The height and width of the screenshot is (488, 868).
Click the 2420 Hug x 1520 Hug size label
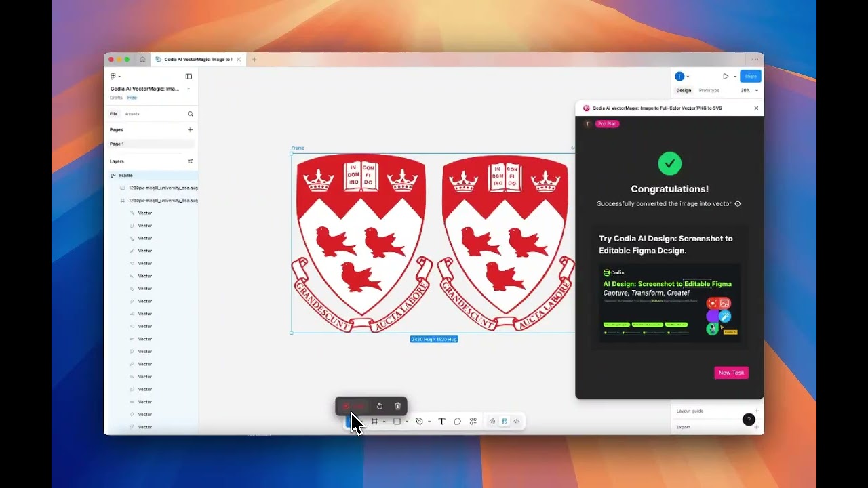pos(434,339)
